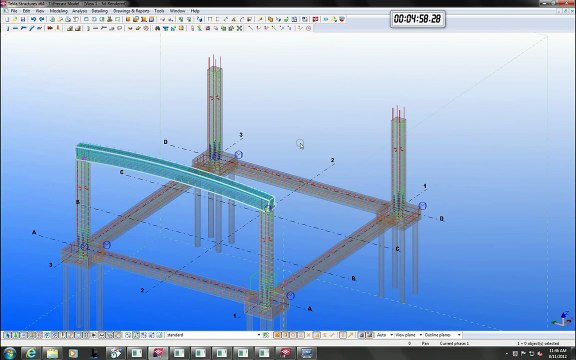Click the circular icon ending second toolbar row
The height and width of the screenshot is (360, 576).
click(x=308, y=28)
